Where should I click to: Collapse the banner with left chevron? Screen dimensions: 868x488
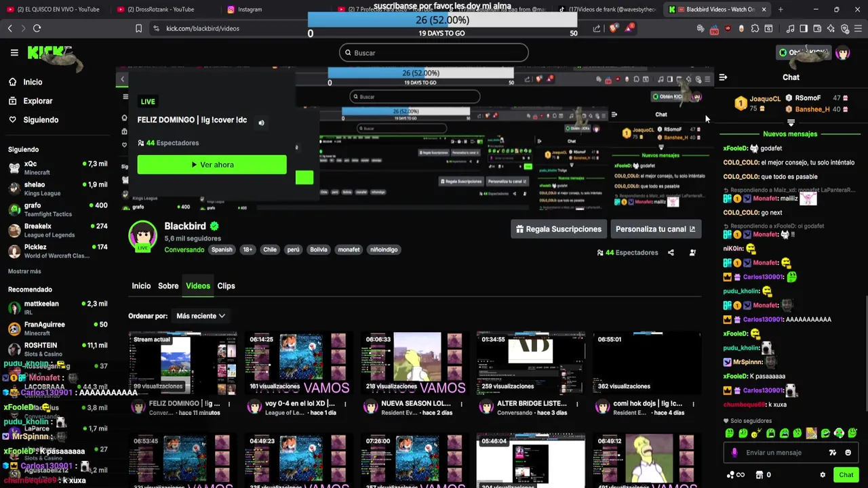pyautogui.click(x=123, y=79)
